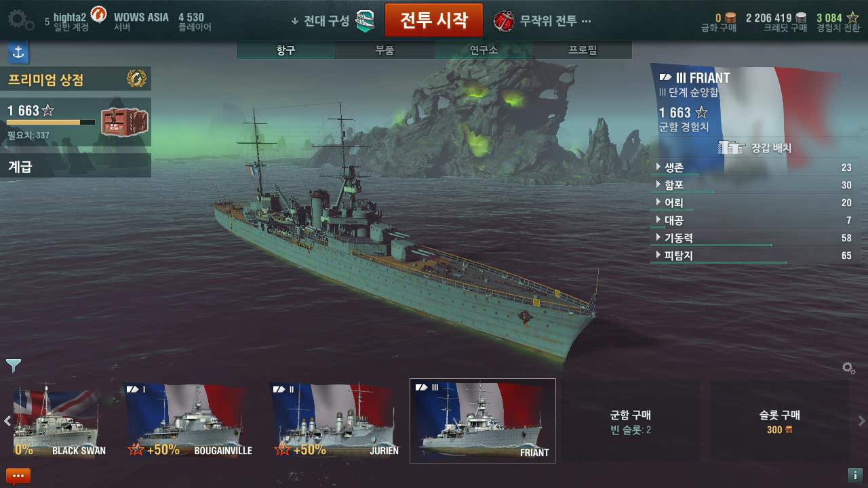This screenshot has width=868, height=488.
Task: Click 슬롯 구매 buy slot button
Action: click(780, 421)
